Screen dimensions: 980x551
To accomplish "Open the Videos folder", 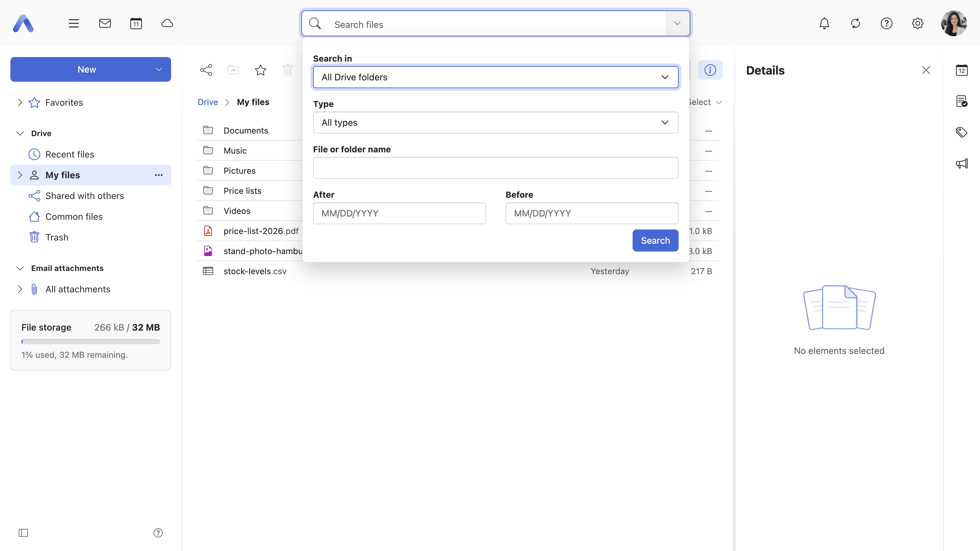I will pos(237,211).
